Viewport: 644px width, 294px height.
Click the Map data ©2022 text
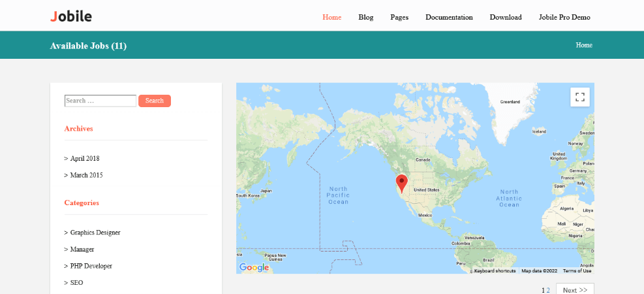point(539,271)
